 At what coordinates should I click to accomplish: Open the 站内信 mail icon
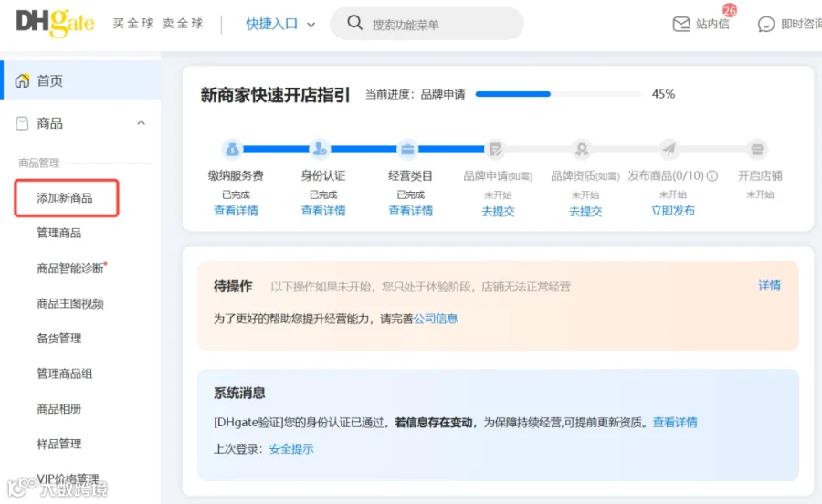pos(681,24)
